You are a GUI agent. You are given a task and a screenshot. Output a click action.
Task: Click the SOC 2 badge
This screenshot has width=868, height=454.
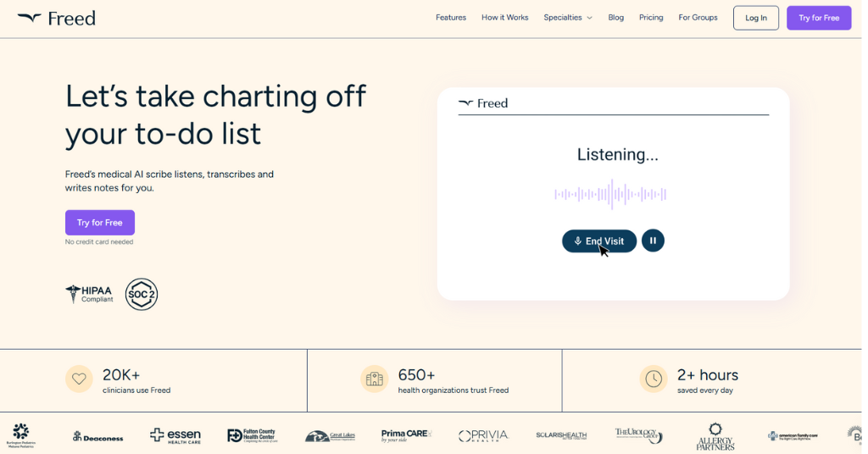[142, 294]
